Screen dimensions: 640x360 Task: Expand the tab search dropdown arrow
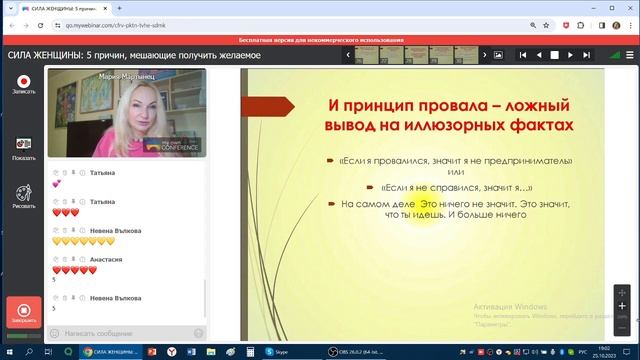(11, 8)
